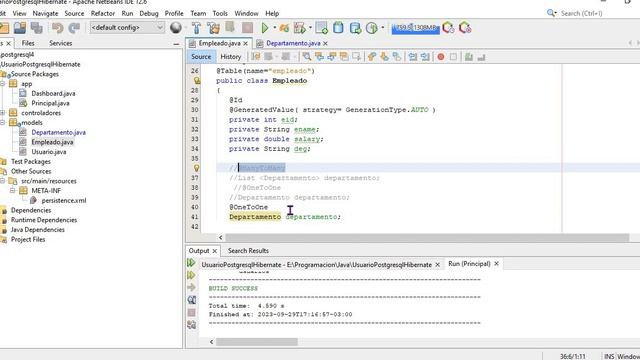
Task: Switch to the Services panel tab
Action: tap(60, 43)
